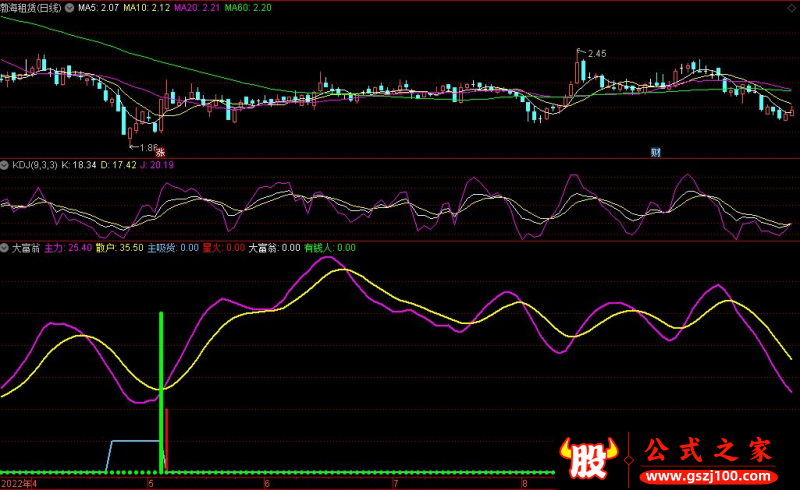Click the diamond icon at top-right corner
This screenshot has width=800, height=490.
coord(793,6)
